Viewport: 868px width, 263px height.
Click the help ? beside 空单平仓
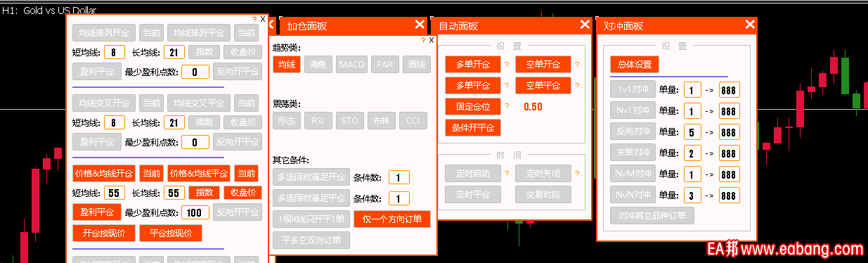pyautogui.click(x=577, y=86)
